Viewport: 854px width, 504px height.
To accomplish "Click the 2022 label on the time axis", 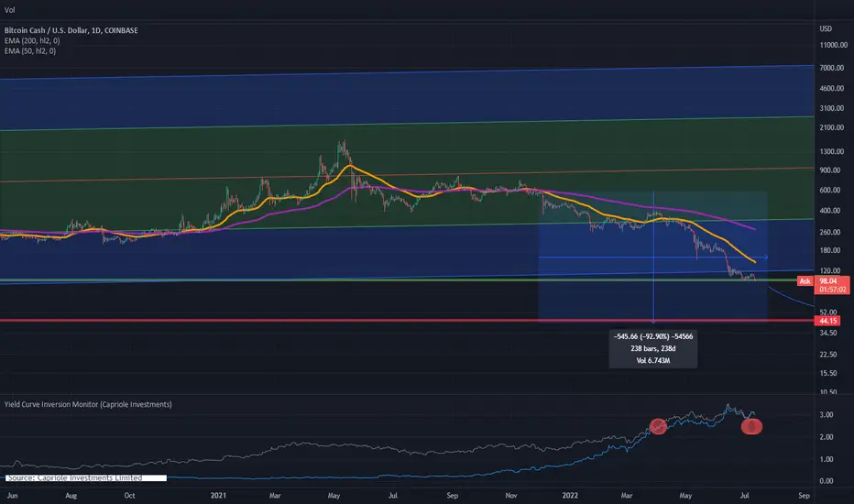I will (x=570, y=496).
